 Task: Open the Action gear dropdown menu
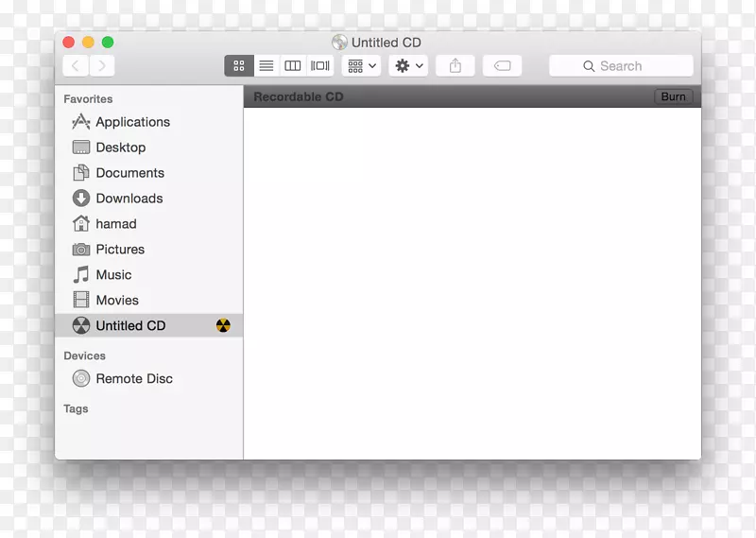[x=409, y=66]
